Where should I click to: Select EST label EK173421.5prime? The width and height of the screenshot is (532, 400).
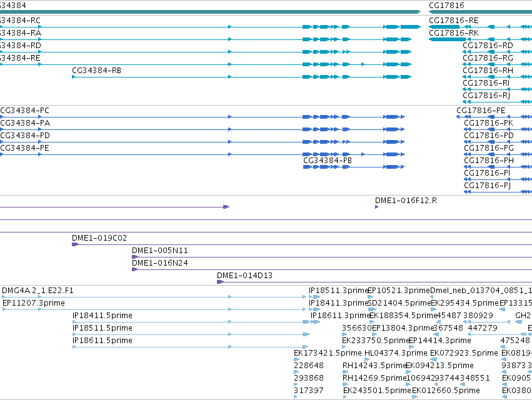(328, 353)
